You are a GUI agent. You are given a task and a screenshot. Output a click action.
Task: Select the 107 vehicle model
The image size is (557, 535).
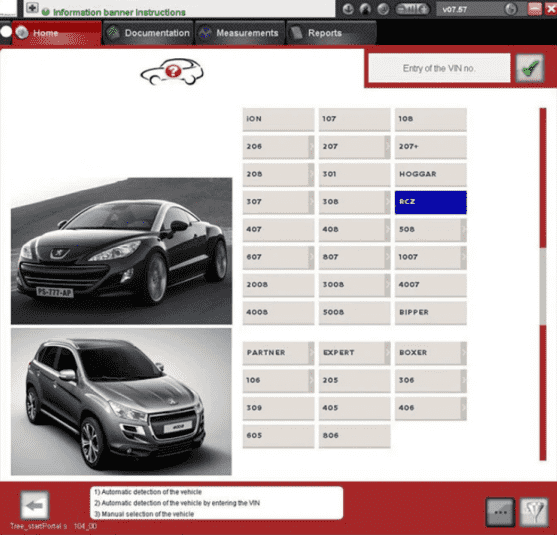coord(355,119)
